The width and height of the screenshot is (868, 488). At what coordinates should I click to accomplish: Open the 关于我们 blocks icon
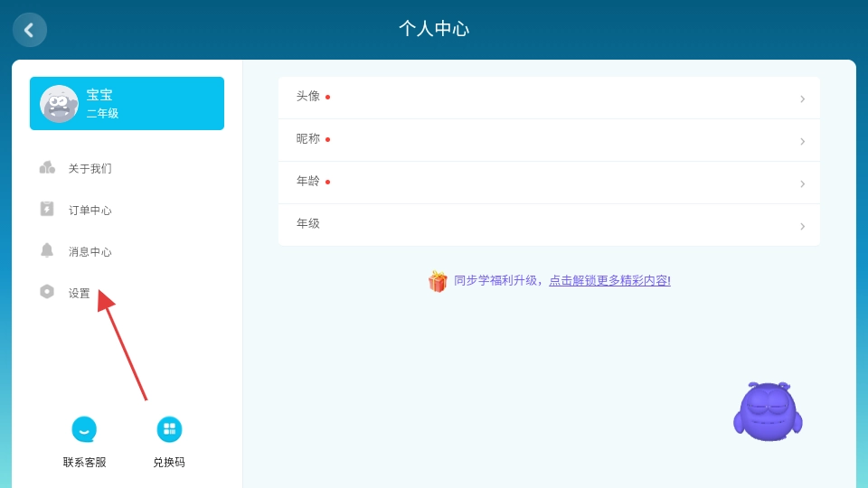point(47,168)
